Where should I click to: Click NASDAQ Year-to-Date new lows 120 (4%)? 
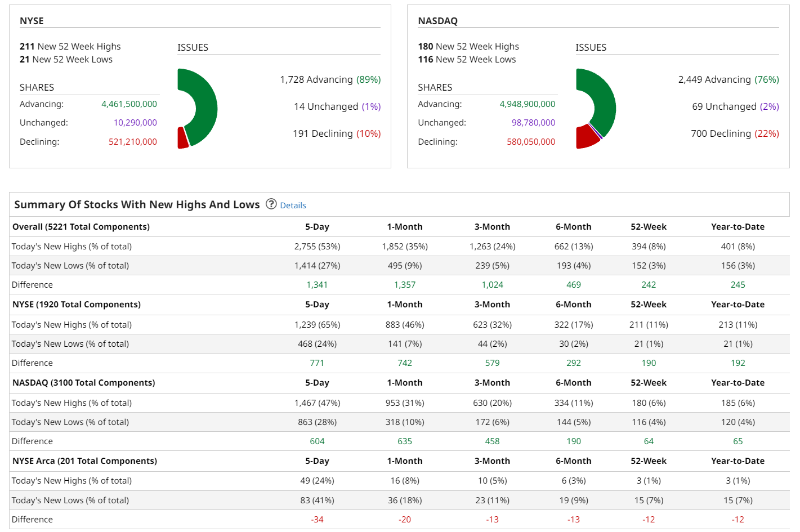(x=738, y=422)
